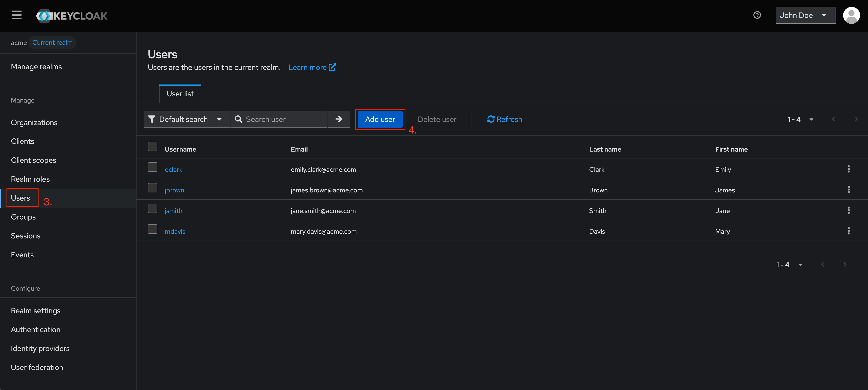The width and height of the screenshot is (868, 390).
Task: Click the Search user input field
Action: (283, 119)
